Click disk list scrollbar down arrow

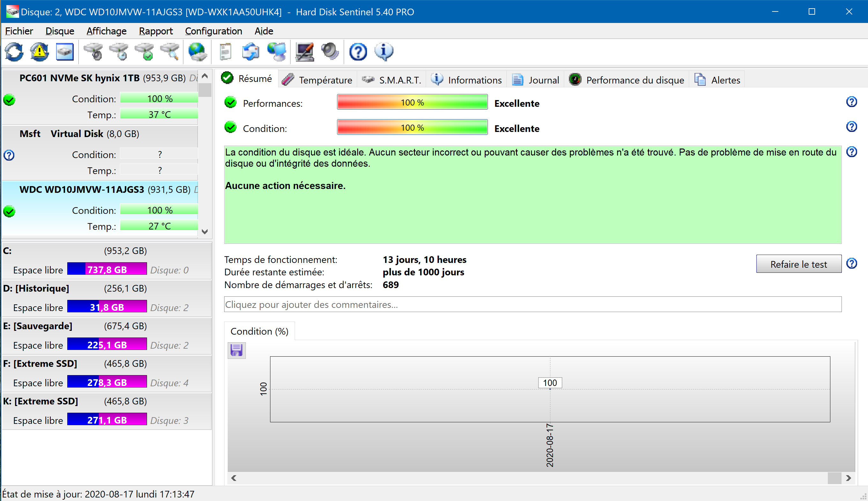205,232
